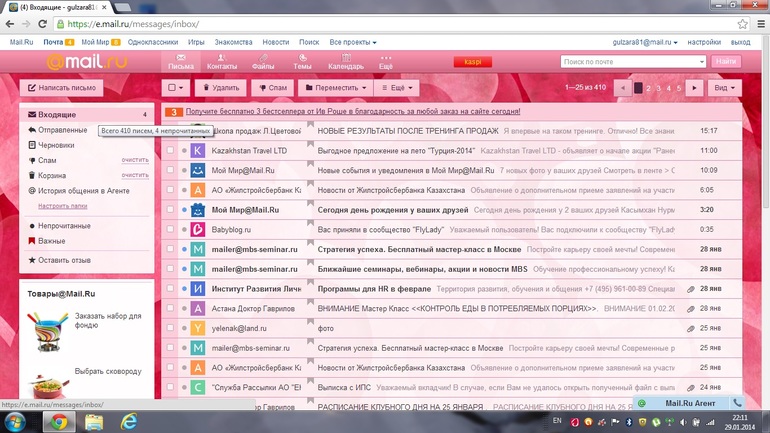Toggle unread dot on yelenak@land.ru email
The image size is (770, 433).
pos(184,328)
